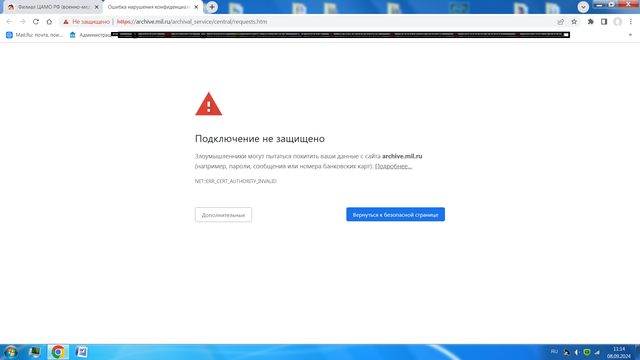Click the browser forward arrow

tap(22, 22)
